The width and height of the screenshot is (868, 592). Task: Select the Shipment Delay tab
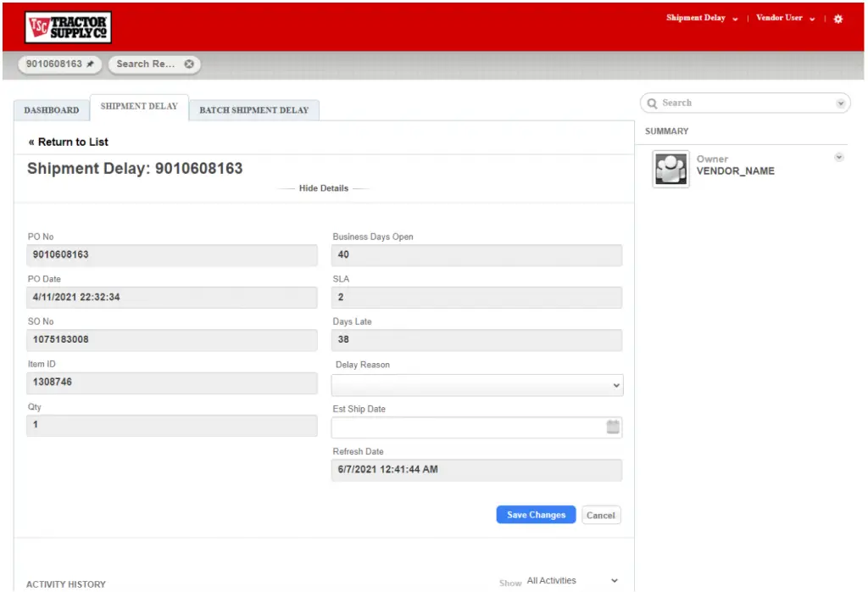tap(139, 106)
